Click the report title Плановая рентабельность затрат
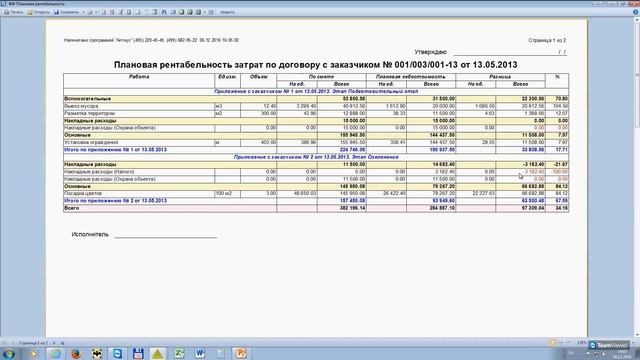 pos(316,65)
